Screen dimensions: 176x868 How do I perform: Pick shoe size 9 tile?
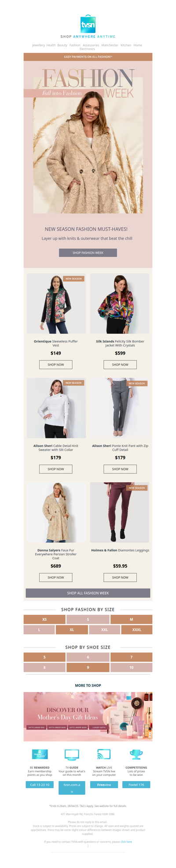click(88, 667)
